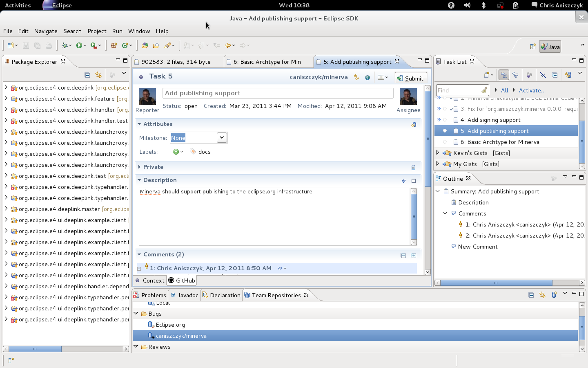Toggle Categorized presentation in Task List
The width and height of the screenshot is (588, 368).
(x=504, y=75)
